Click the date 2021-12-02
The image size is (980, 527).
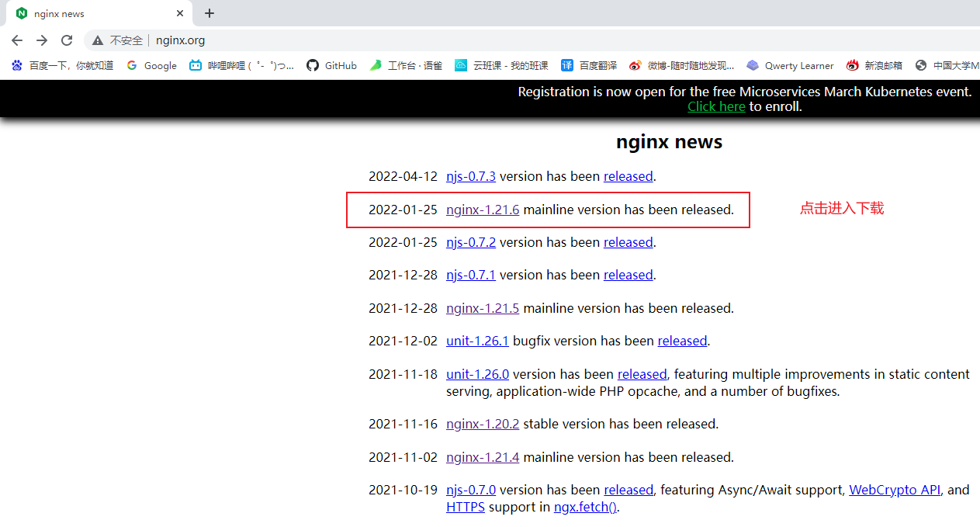pyautogui.click(x=403, y=341)
